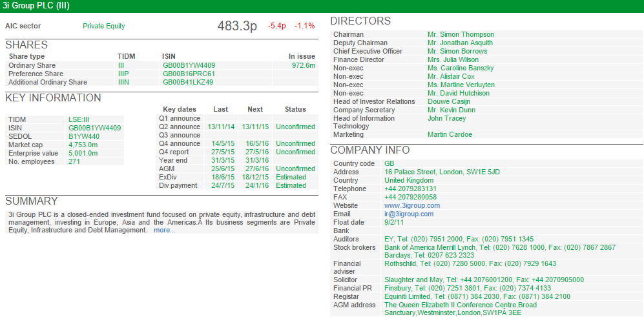The height and width of the screenshot is (317, 644).
Task: Select Ms. Caroline Banszky director entry
Action: (x=461, y=68)
